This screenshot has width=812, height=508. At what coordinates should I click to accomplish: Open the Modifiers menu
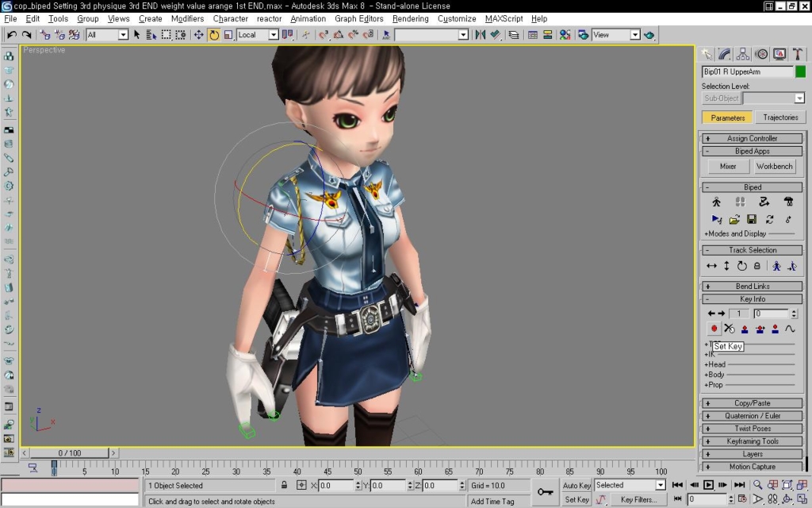tap(187, 19)
